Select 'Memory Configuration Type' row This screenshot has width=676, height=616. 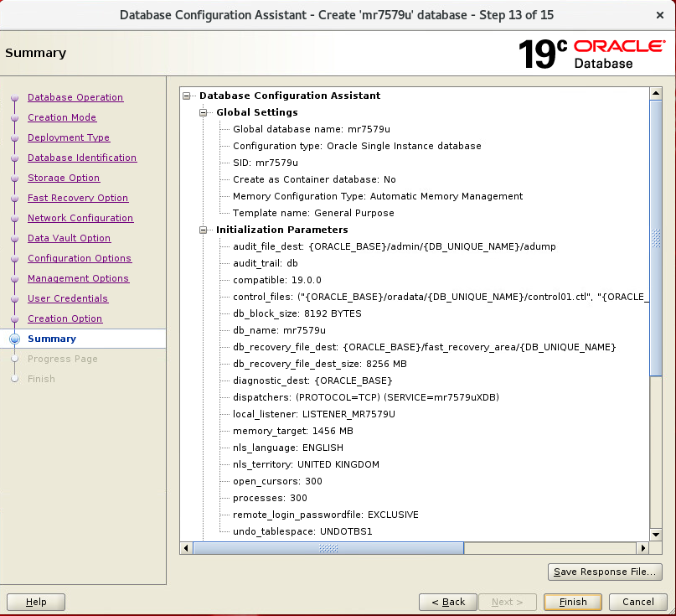[x=378, y=197]
